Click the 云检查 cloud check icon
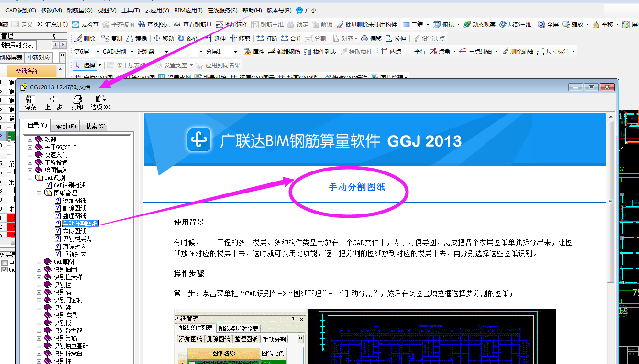The height and width of the screenshot is (364, 639). tap(76, 24)
